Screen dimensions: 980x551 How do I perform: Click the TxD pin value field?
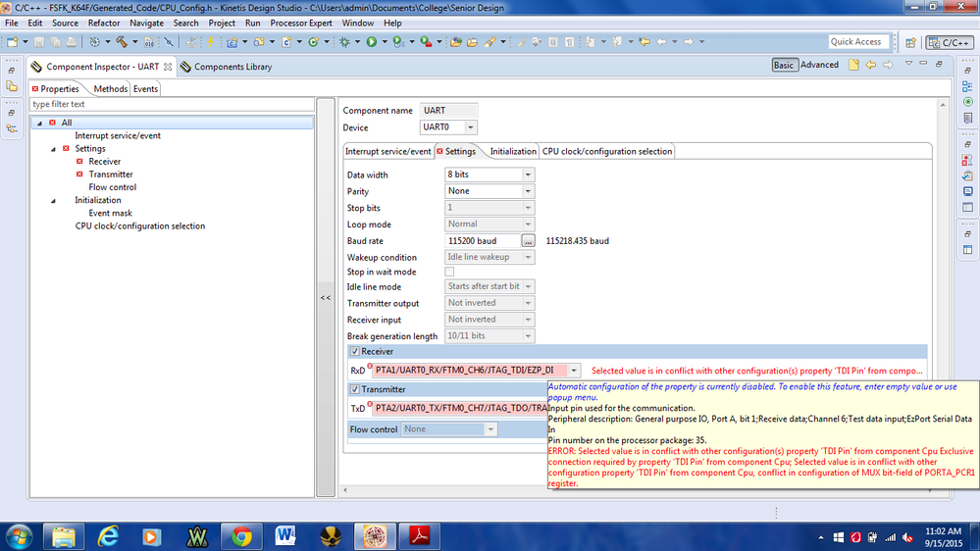[x=461, y=408]
